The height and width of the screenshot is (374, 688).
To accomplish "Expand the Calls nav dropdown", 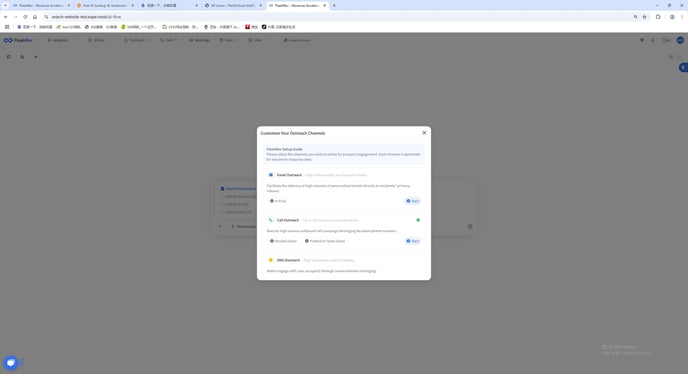I will pos(168,40).
